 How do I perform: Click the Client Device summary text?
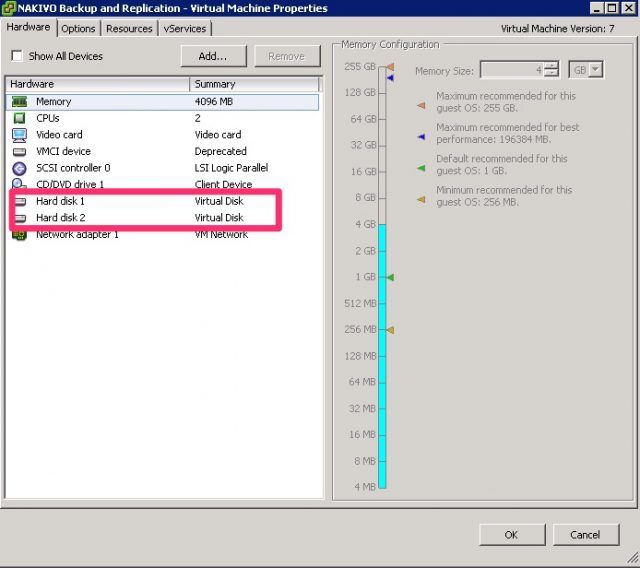point(223,184)
